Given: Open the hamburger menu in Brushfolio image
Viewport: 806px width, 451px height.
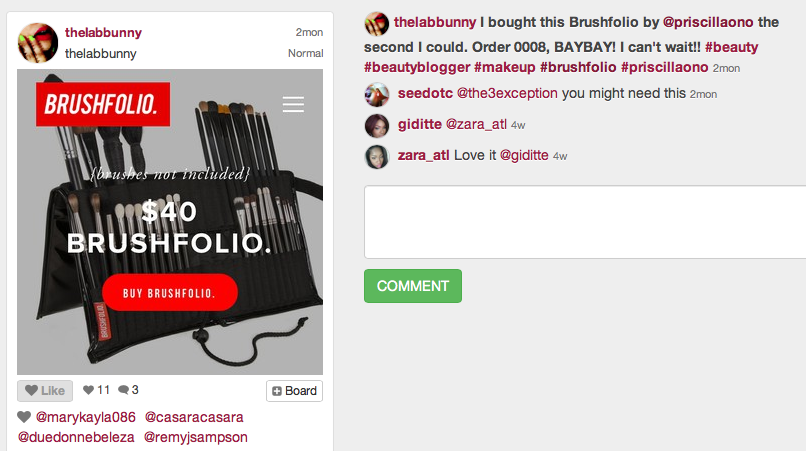Looking at the screenshot, I should pyautogui.click(x=293, y=104).
